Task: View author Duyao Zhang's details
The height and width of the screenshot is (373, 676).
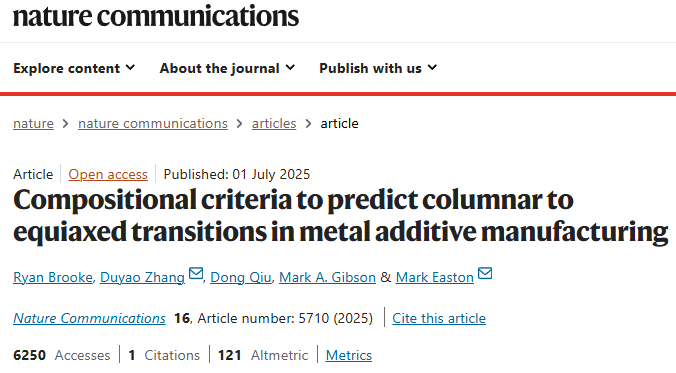Action: (142, 277)
